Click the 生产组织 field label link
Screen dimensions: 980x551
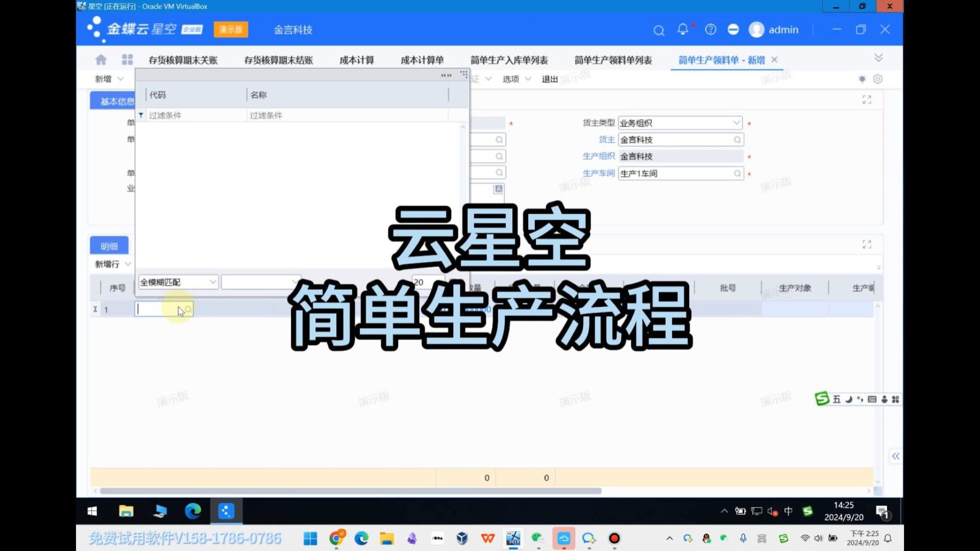599,156
